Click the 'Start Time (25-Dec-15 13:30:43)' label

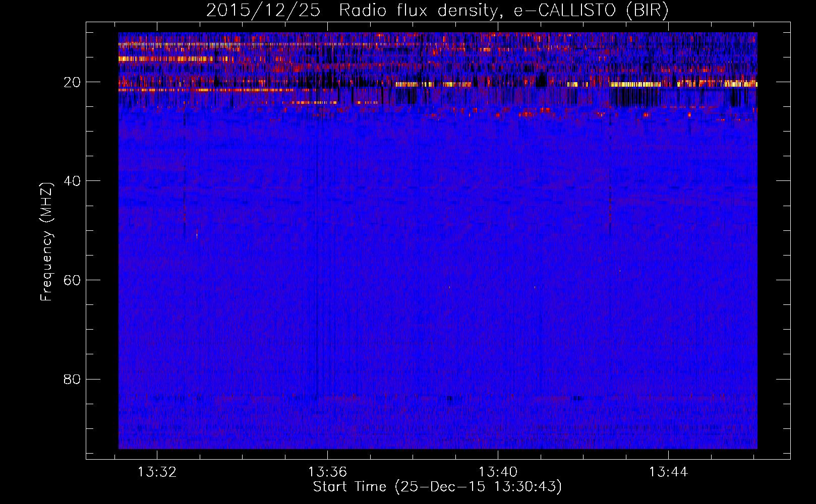click(437, 487)
